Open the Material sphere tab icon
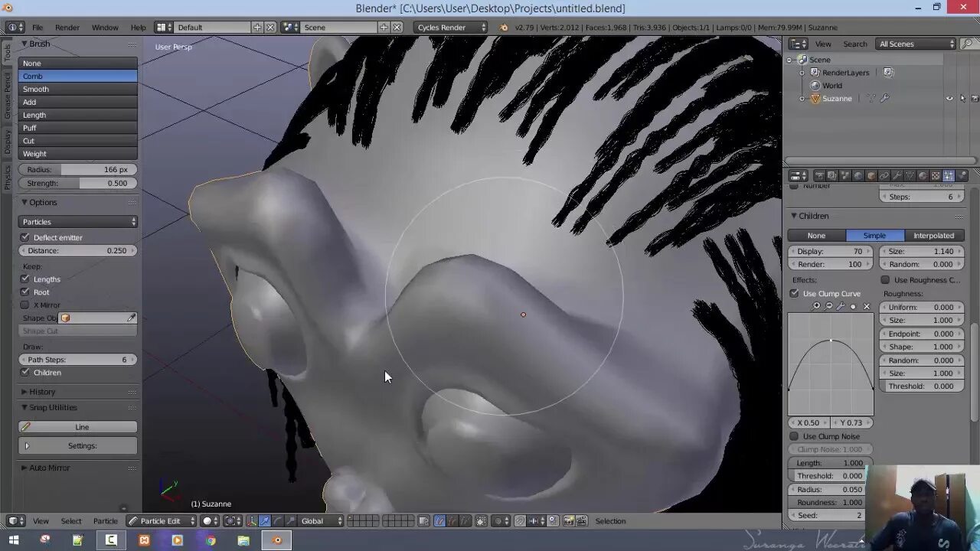 pos(923,176)
